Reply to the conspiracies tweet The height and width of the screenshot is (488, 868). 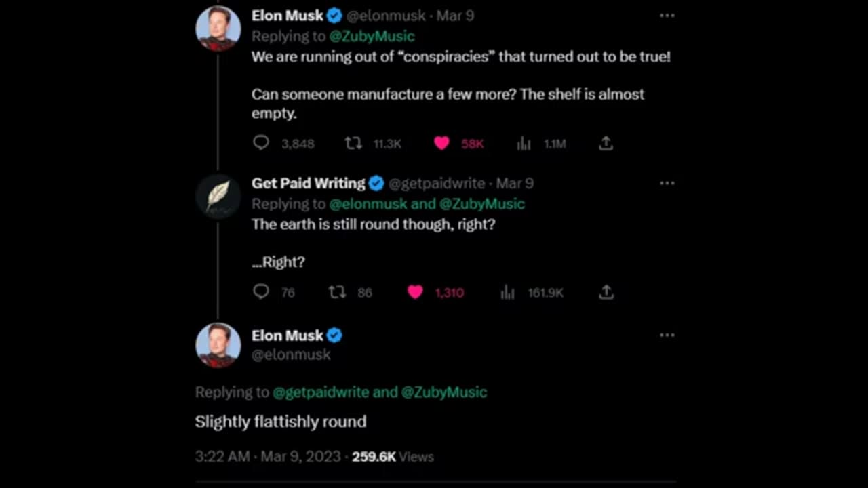pos(261,143)
